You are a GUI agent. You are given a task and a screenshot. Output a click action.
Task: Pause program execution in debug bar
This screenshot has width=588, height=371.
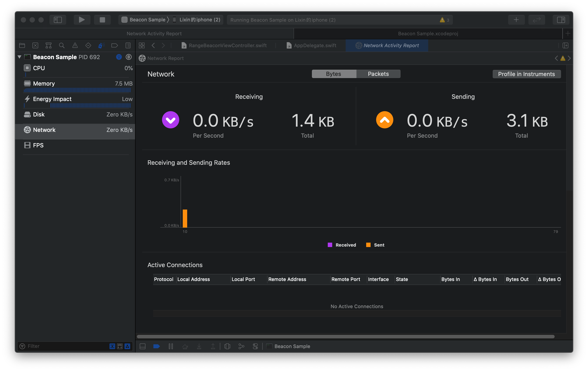click(x=171, y=346)
